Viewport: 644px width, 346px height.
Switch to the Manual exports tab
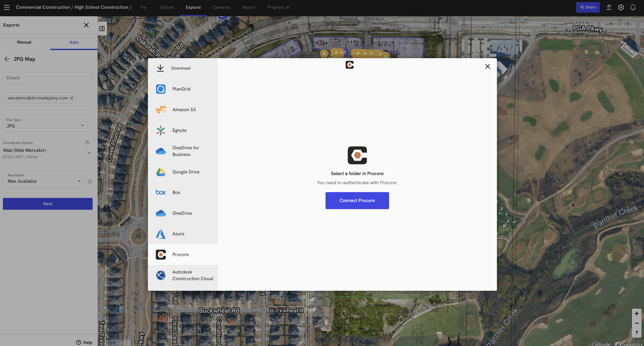coord(24,42)
